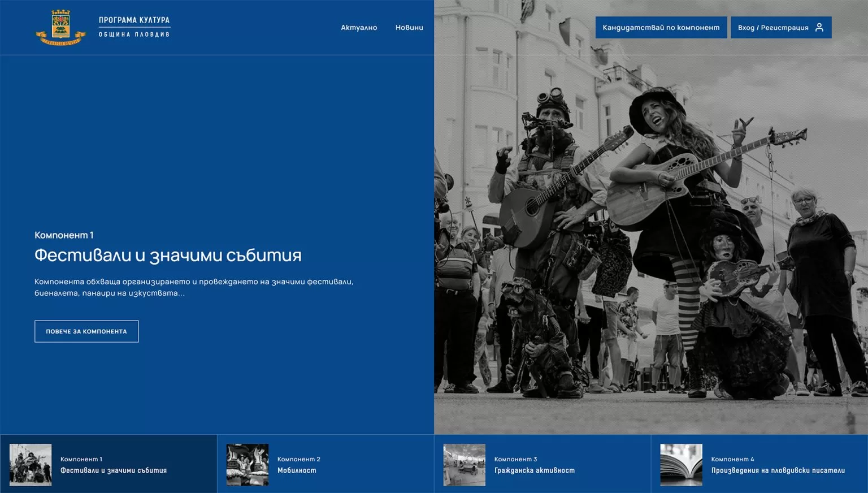
Task: Switch to the Гражданска активност tab
Action: click(542, 464)
